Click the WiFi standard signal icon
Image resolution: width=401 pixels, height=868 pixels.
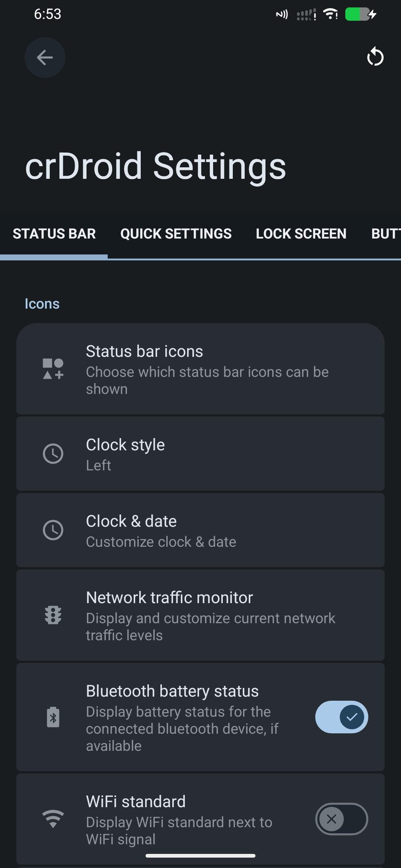(x=53, y=819)
